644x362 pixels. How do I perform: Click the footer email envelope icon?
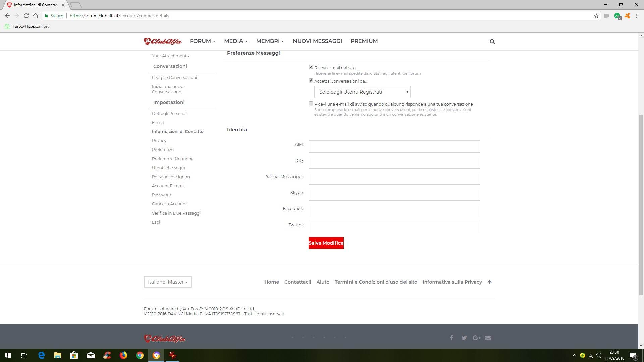click(x=488, y=338)
